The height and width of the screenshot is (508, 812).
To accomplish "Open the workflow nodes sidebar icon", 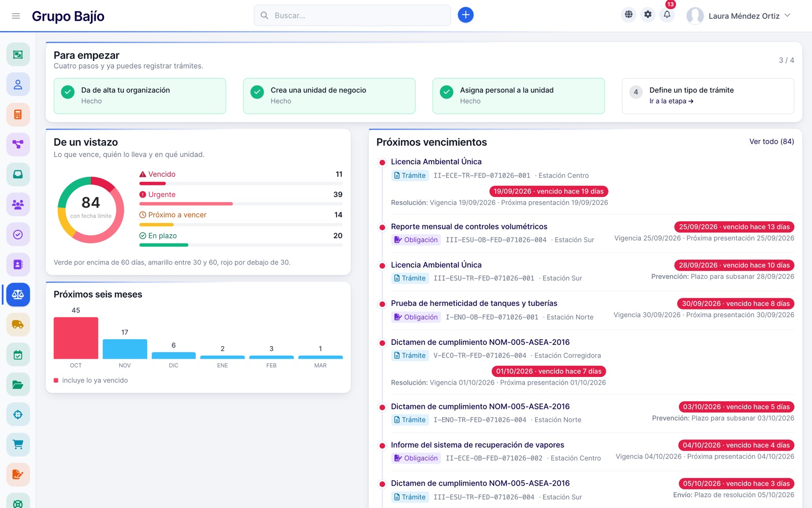I will pyautogui.click(x=18, y=144).
